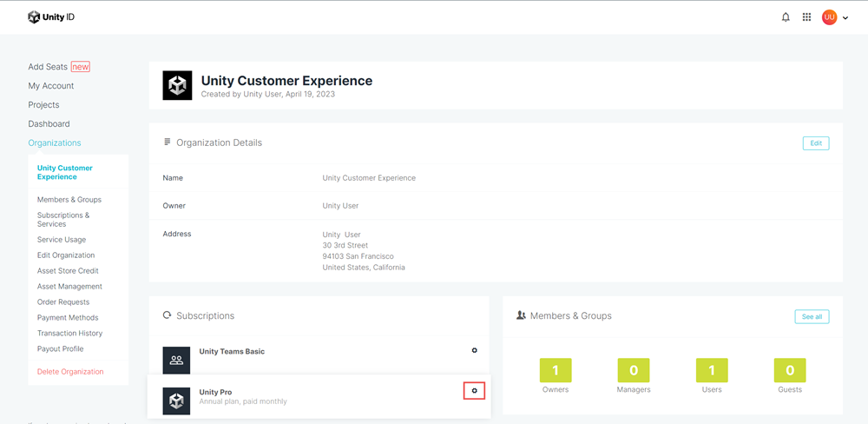The height and width of the screenshot is (424, 868).
Task: Click the 'new' badge beside Add Seats
Action: point(80,67)
